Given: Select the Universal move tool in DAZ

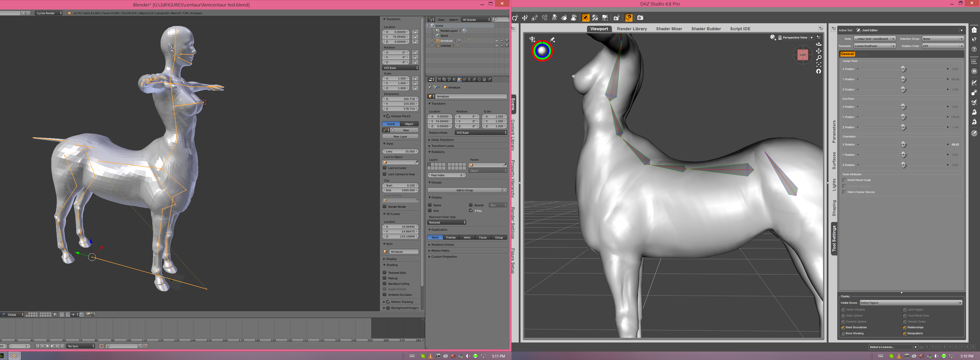Looking at the screenshot, I should click(x=524, y=18).
